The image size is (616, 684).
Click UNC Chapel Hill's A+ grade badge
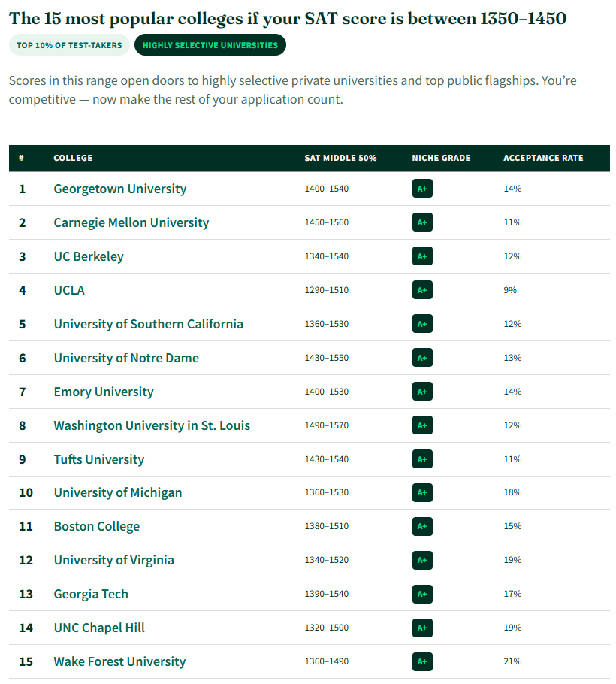(x=422, y=628)
